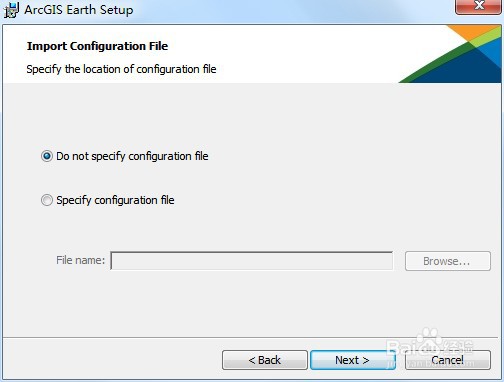504x382 pixels.
Task: Click the Import Configuration File heading
Action: pos(97,46)
